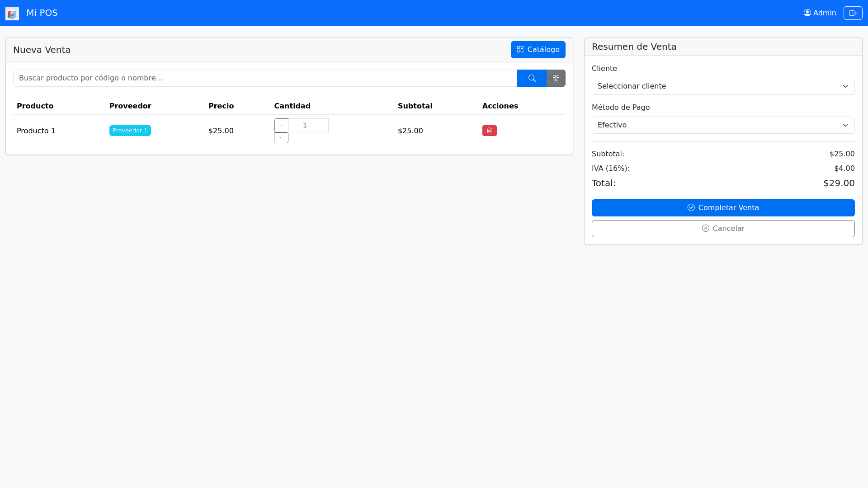The image size is (868, 488).
Task: Click the Proveedor 1 badge
Action: (130, 131)
